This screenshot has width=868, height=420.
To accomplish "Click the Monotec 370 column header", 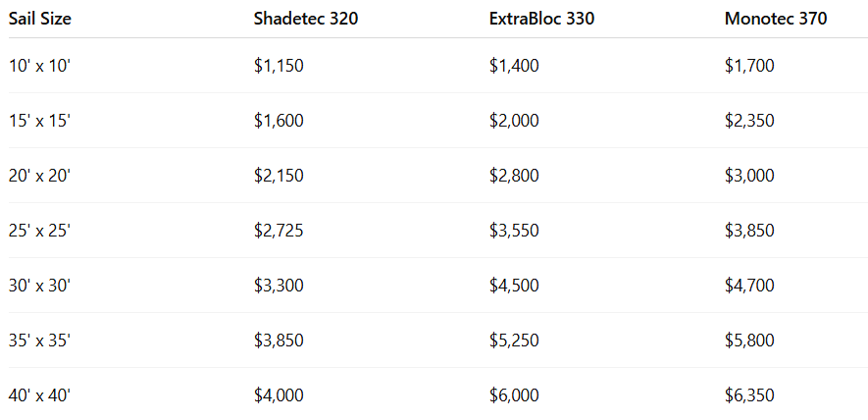I will click(x=776, y=19).
